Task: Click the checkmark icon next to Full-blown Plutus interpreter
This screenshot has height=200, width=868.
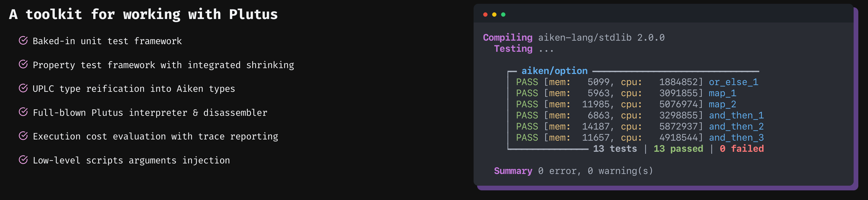Action: [23, 112]
